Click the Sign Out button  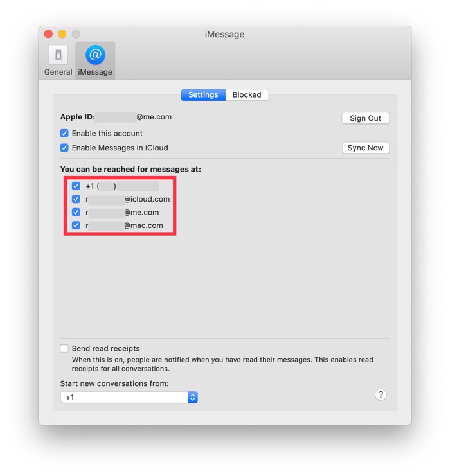tap(365, 118)
